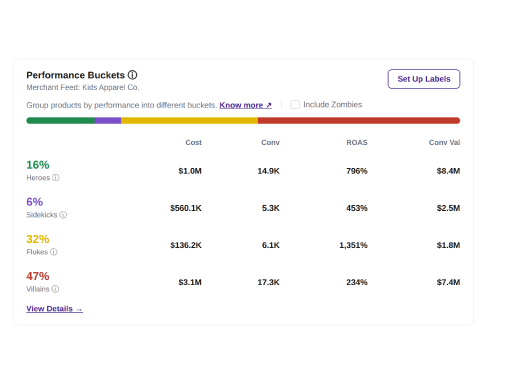Screen dimensions: 512x384
Task: Click Villains conversion value $7.4M
Action: tap(448, 282)
